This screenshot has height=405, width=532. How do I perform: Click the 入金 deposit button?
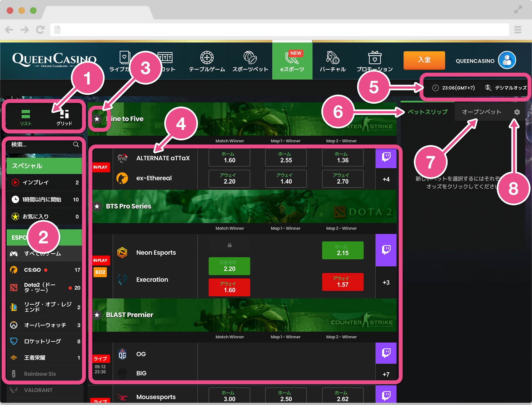point(424,60)
